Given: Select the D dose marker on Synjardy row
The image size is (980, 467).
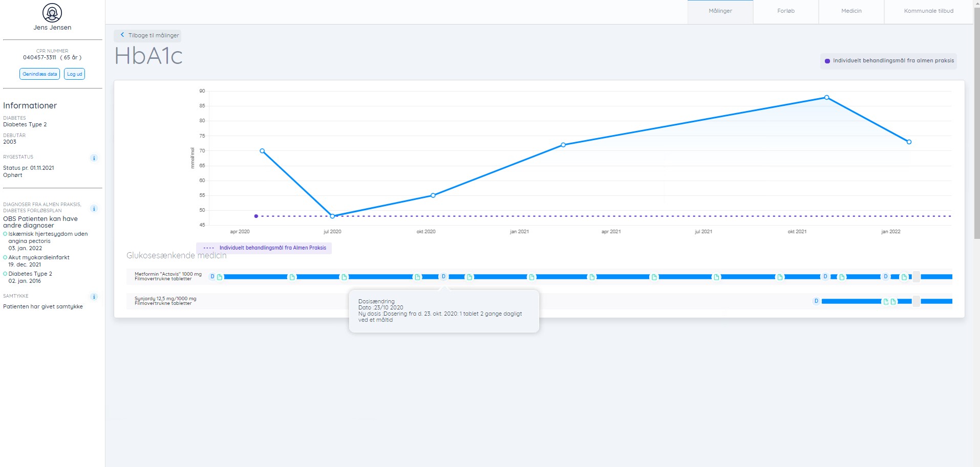Looking at the screenshot, I should (x=816, y=301).
